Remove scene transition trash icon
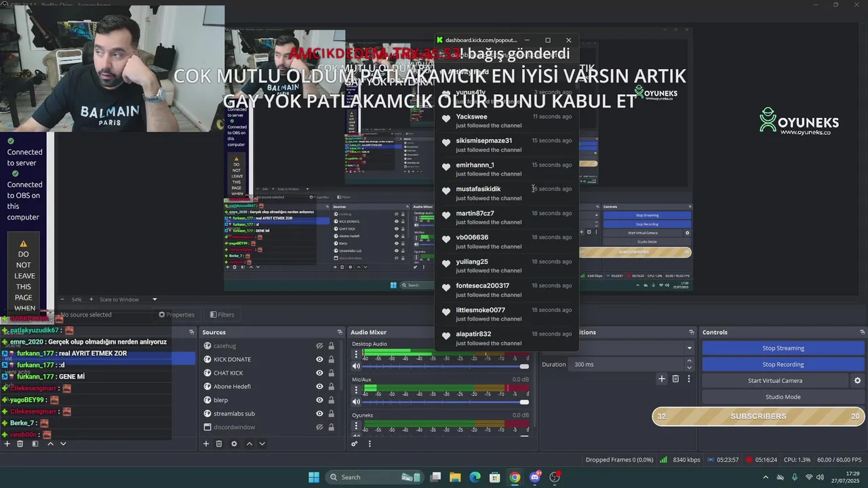The width and height of the screenshot is (868, 488). point(675,379)
